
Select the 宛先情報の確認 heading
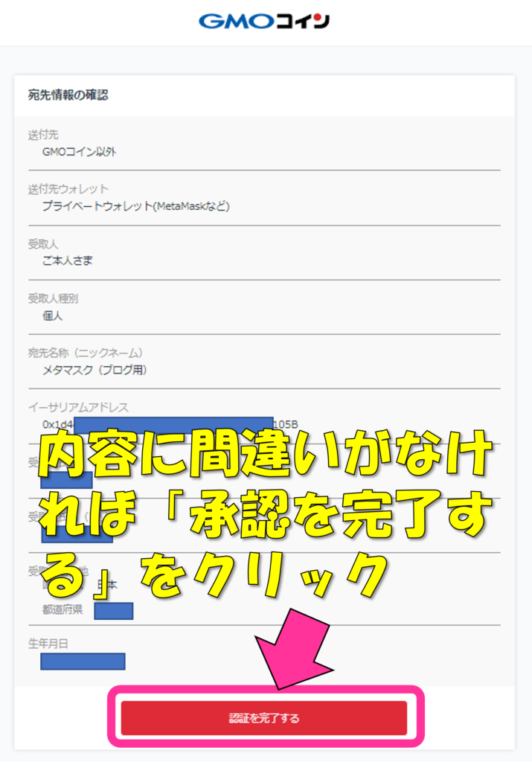[68, 95]
